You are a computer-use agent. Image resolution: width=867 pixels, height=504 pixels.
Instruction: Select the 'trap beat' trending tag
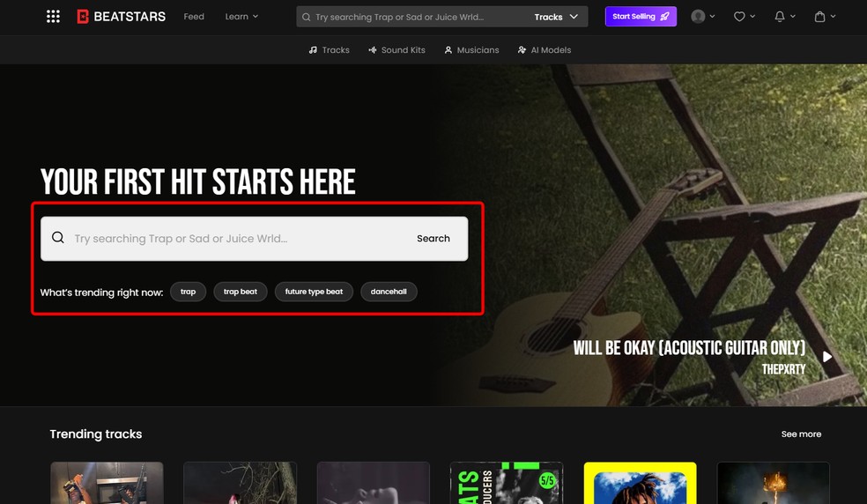[240, 292]
